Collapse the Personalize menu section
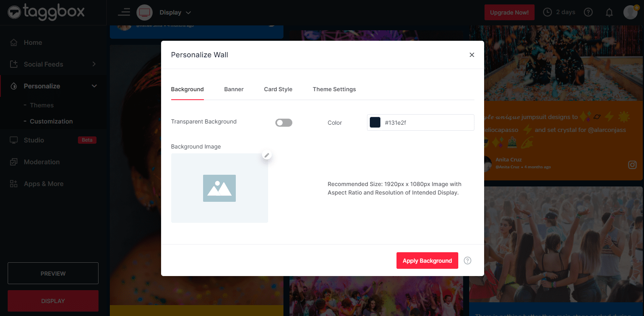Screen dimensions: 644x316 coord(94,86)
